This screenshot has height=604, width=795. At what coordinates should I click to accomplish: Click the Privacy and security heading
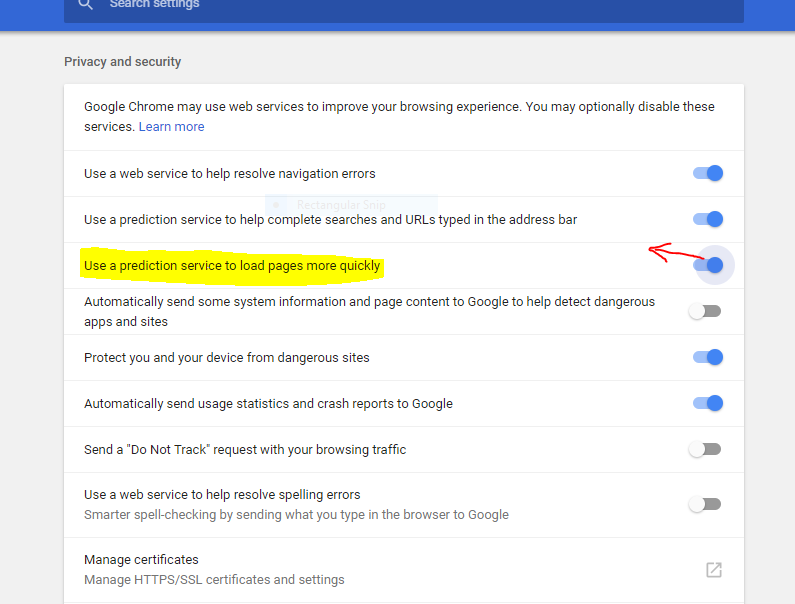tap(122, 62)
